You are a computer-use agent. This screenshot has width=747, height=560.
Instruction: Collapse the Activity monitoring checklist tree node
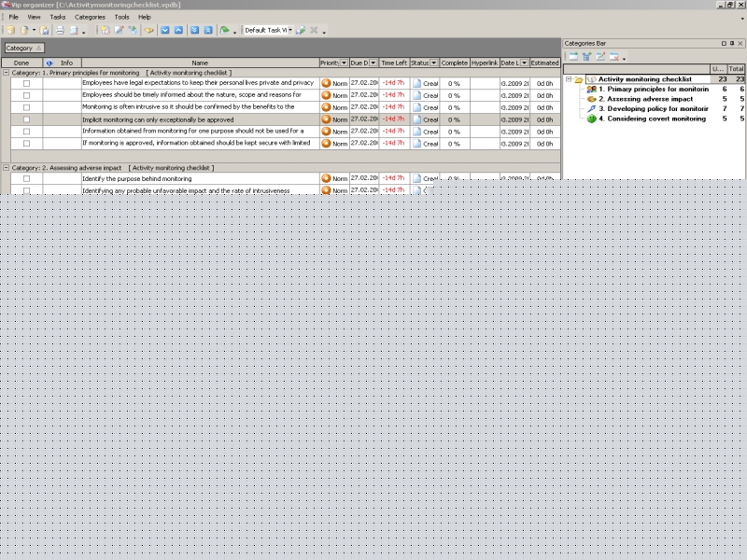(569, 79)
